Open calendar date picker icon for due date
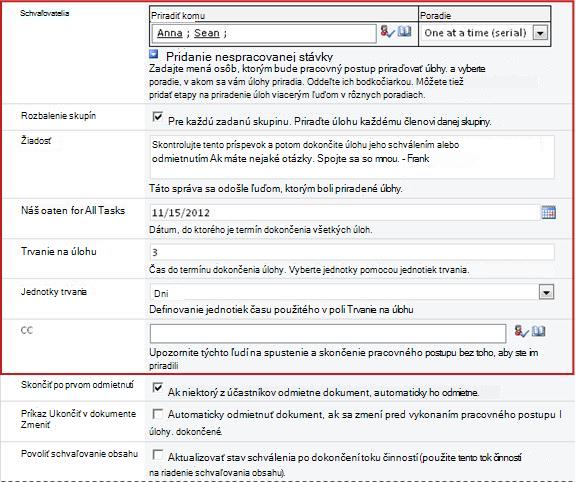 (x=548, y=212)
